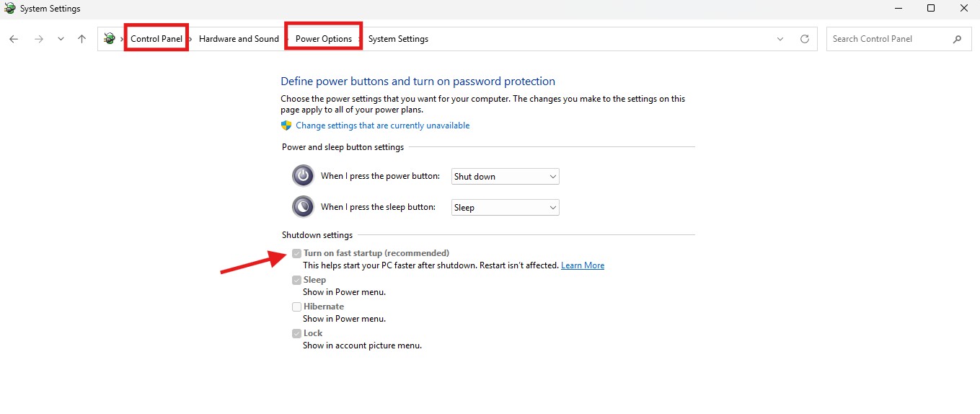Click the address bar root icon
Image resolution: width=980 pixels, height=414 pixels.
tap(110, 39)
